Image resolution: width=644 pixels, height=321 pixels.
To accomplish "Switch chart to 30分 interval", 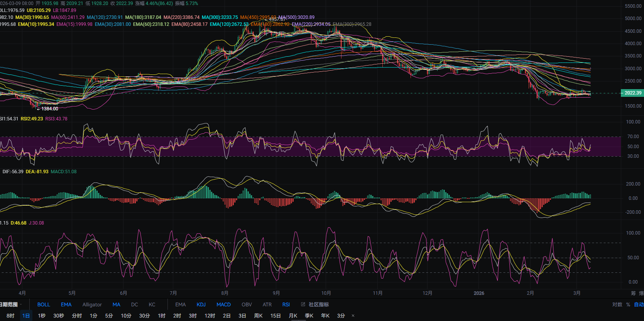I will [144, 316].
